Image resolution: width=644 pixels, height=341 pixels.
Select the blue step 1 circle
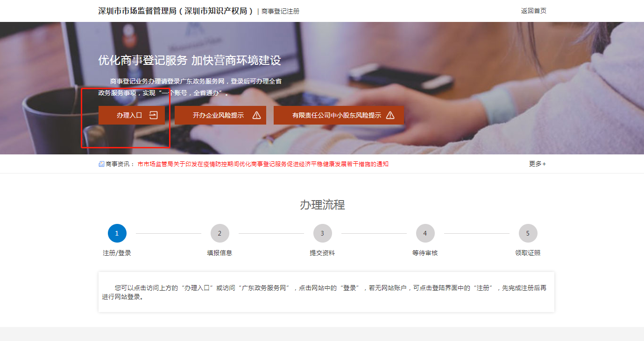(117, 233)
